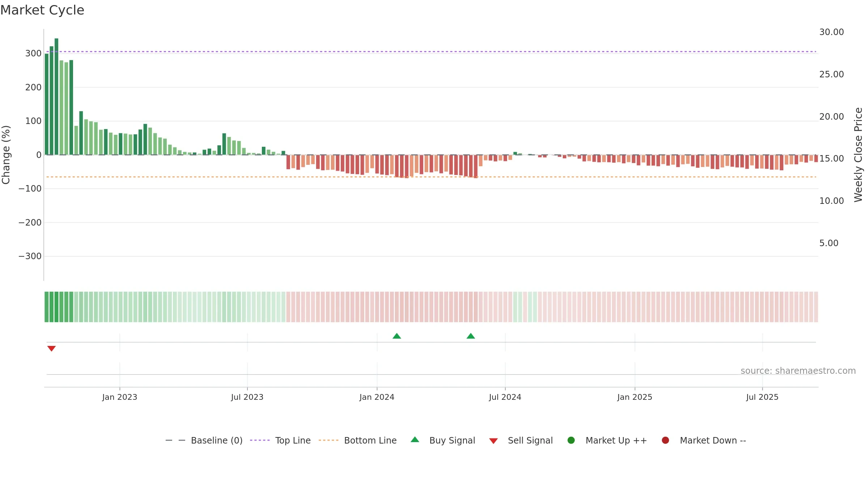Click the −300 tick on left axis
868x488 pixels.
click(30, 256)
